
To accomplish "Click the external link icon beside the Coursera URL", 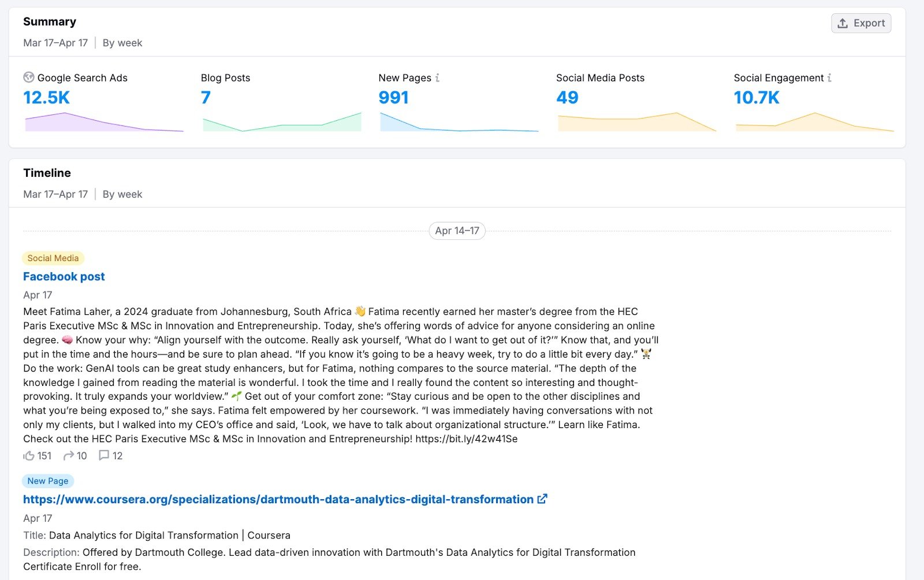I will tap(541, 499).
